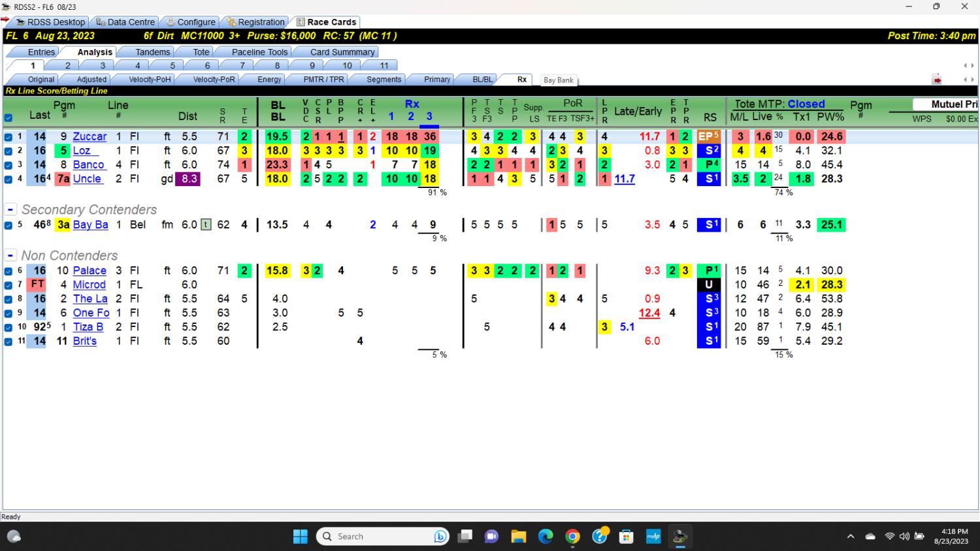Uncheck the checkbox for Uncle row

8,179
